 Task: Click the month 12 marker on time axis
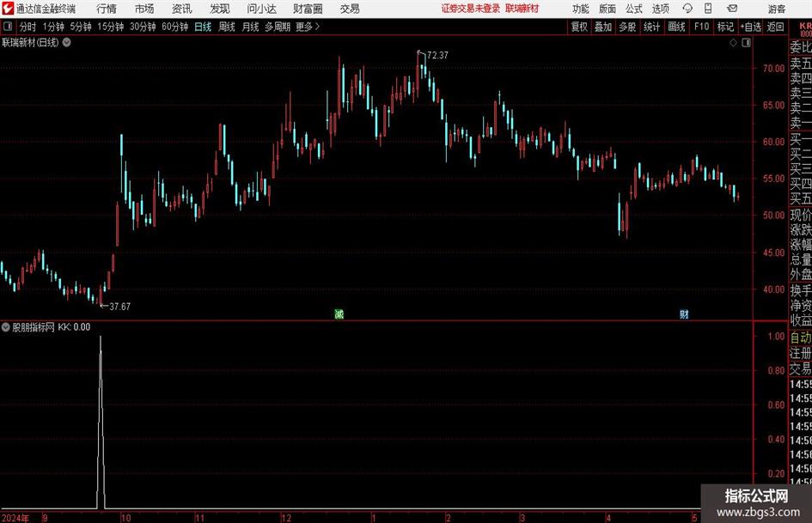point(286,518)
